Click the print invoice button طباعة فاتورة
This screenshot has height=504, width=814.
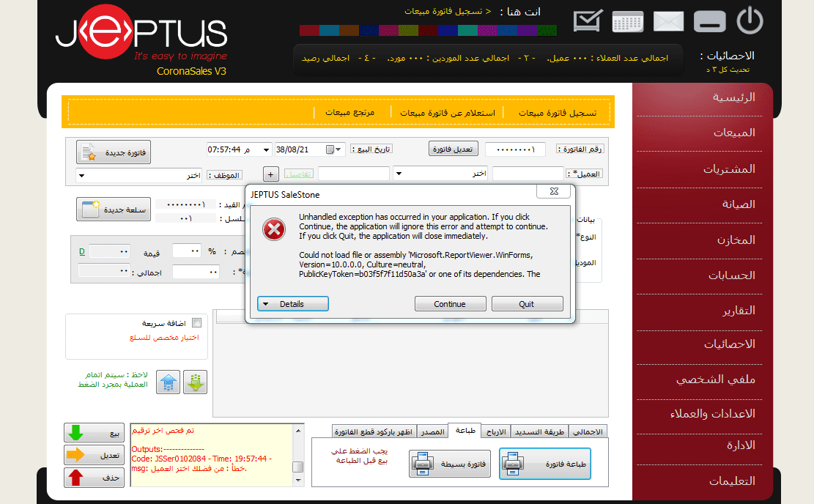(545, 464)
